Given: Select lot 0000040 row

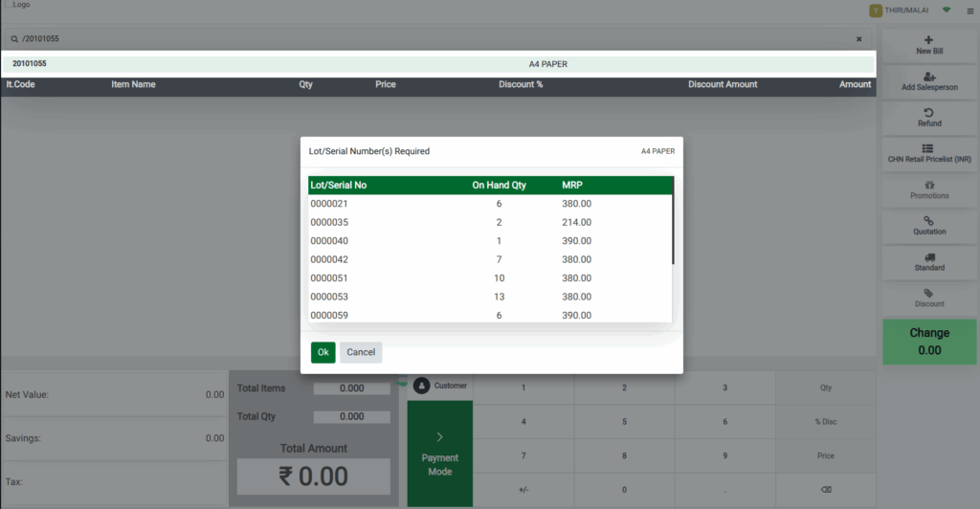Looking at the screenshot, I should [x=490, y=241].
